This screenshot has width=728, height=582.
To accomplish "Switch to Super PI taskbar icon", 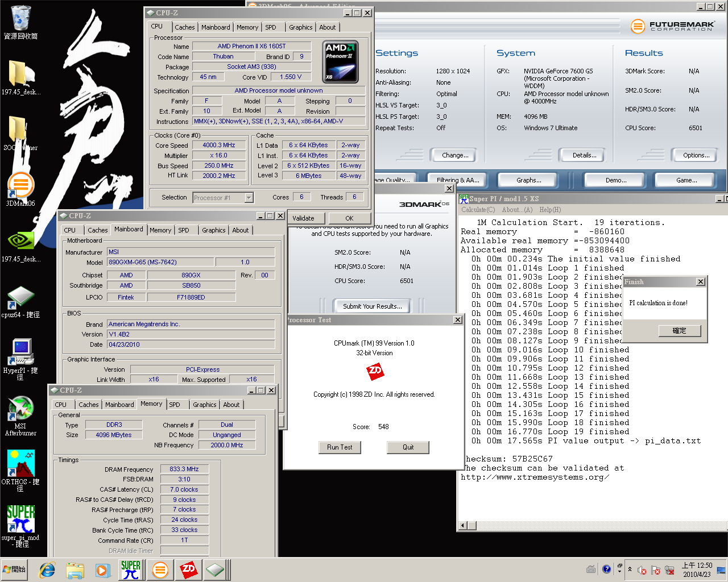I will [131, 569].
